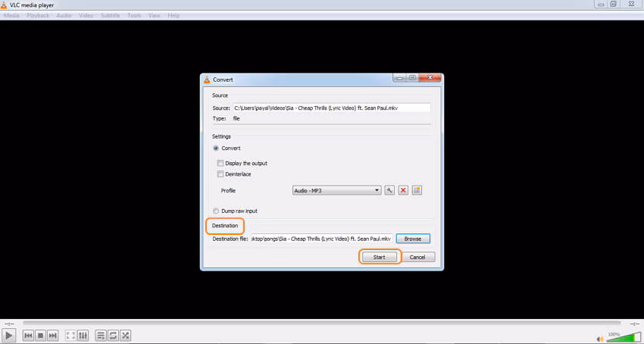
Task: Browse for destination file
Action: coord(413,239)
